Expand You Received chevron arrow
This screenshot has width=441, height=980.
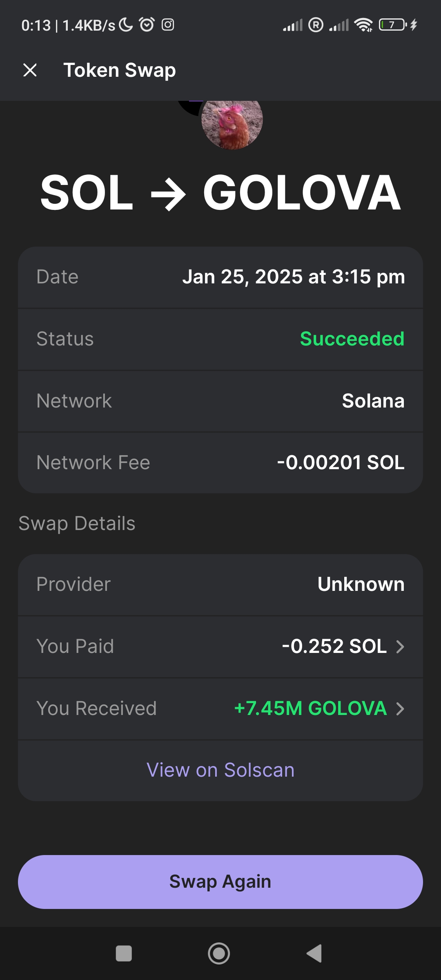point(400,708)
